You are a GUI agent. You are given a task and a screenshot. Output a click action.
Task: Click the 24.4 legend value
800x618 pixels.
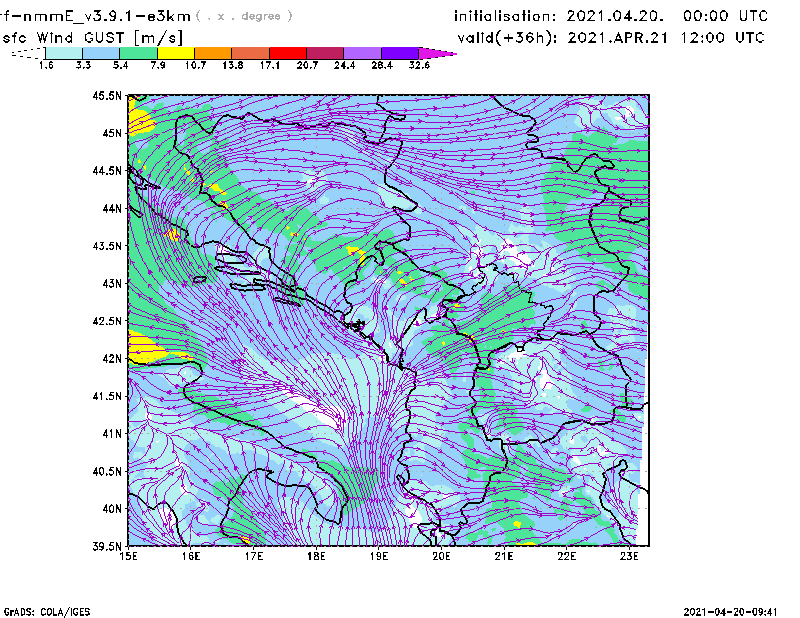pyautogui.click(x=344, y=65)
